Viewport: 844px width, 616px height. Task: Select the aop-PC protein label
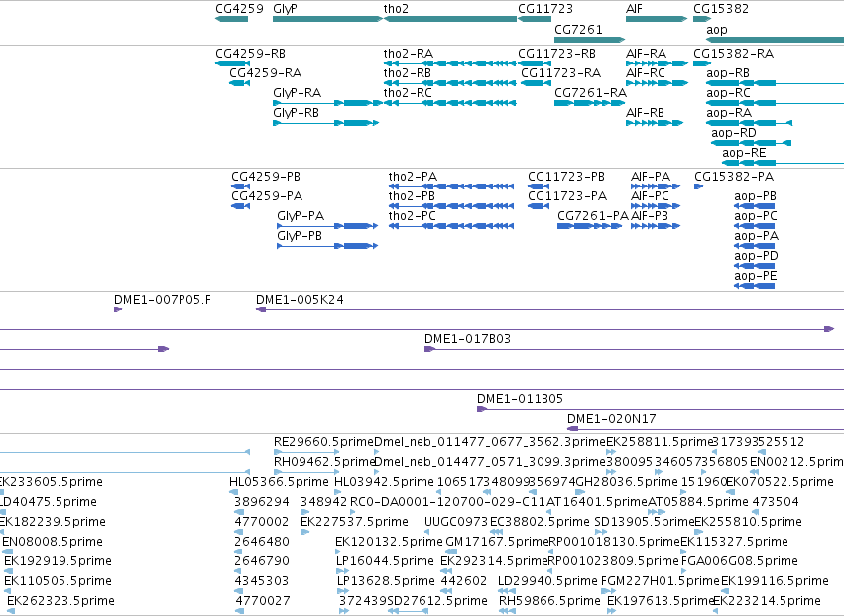(x=756, y=216)
